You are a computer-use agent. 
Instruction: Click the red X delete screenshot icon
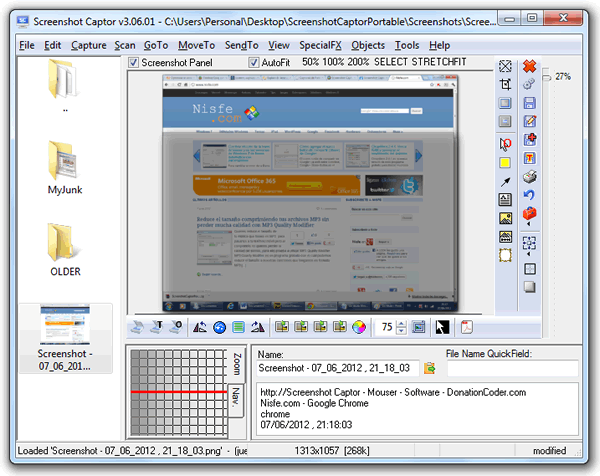(x=530, y=66)
